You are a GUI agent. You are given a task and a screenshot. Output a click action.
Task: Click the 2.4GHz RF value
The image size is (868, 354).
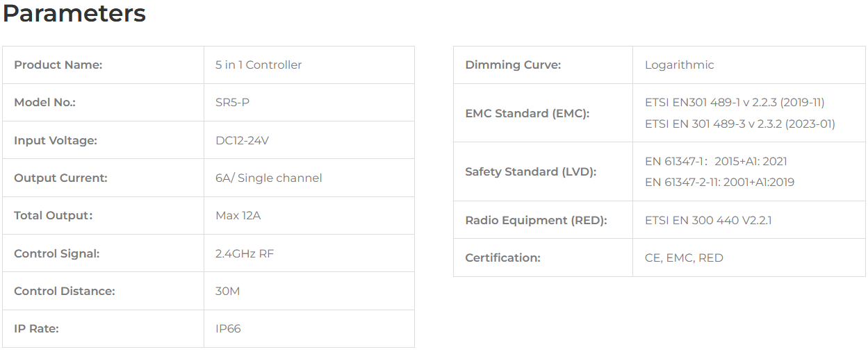245,253
